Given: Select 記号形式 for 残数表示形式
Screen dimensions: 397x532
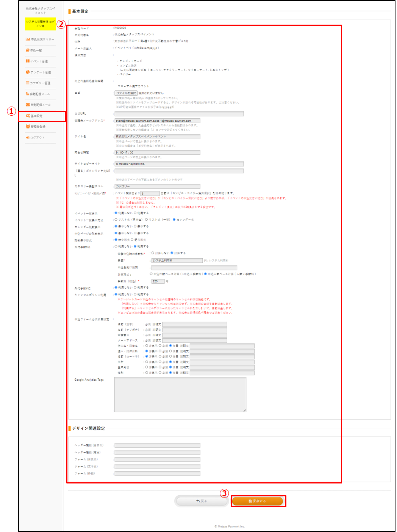Looking at the screenshot, I should click(x=132, y=240).
